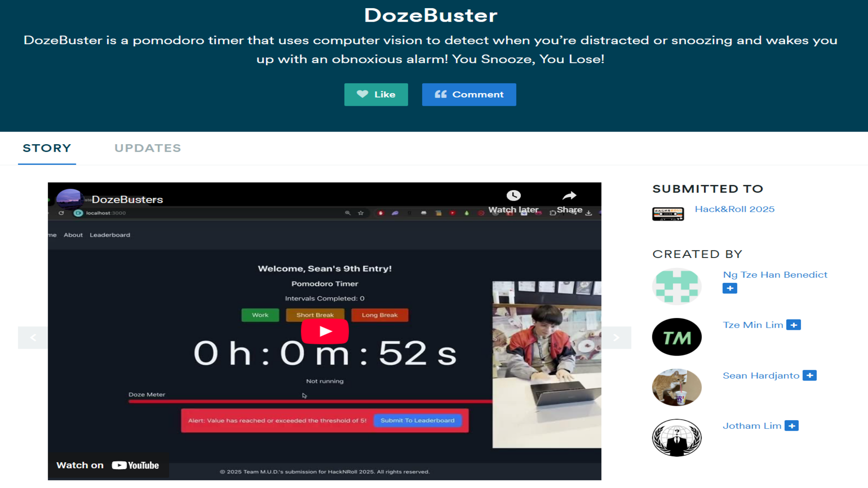Open Tze Min Lim's profile link
Screen dimensions: 868x488
click(x=753, y=325)
